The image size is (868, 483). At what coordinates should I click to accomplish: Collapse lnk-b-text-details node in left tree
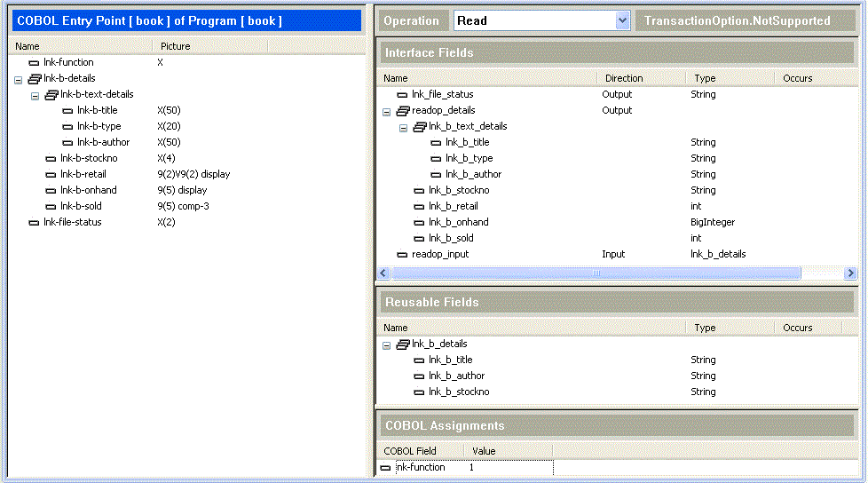(36, 95)
